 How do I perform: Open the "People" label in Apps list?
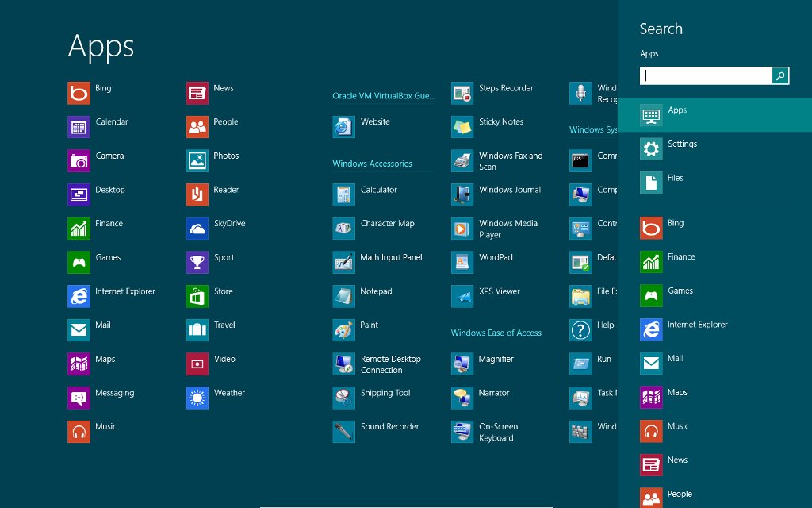pyautogui.click(x=226, y=121)
